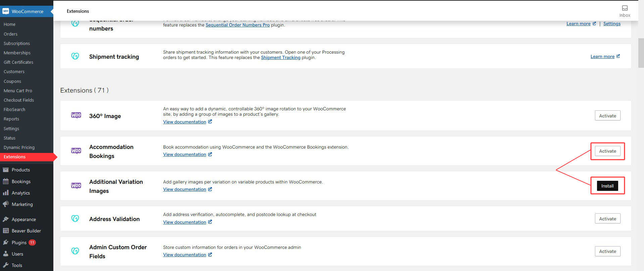This screenshot has width=644, height=271.
Task: Click the page vertical scrollbar thumb
Action: click(641, 53)
